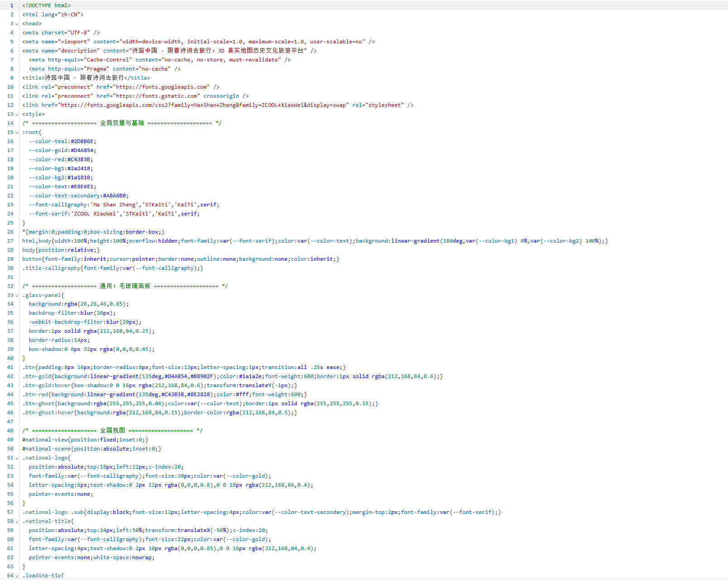Click the charset UTF-8 meta value
The height and width of the screenshot is (580, 728).
point(79,33)
